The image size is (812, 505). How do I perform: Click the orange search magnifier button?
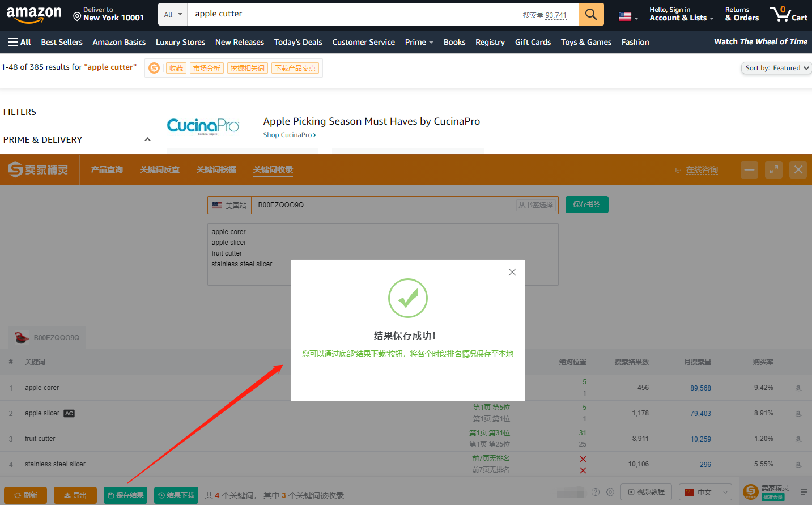591,14
